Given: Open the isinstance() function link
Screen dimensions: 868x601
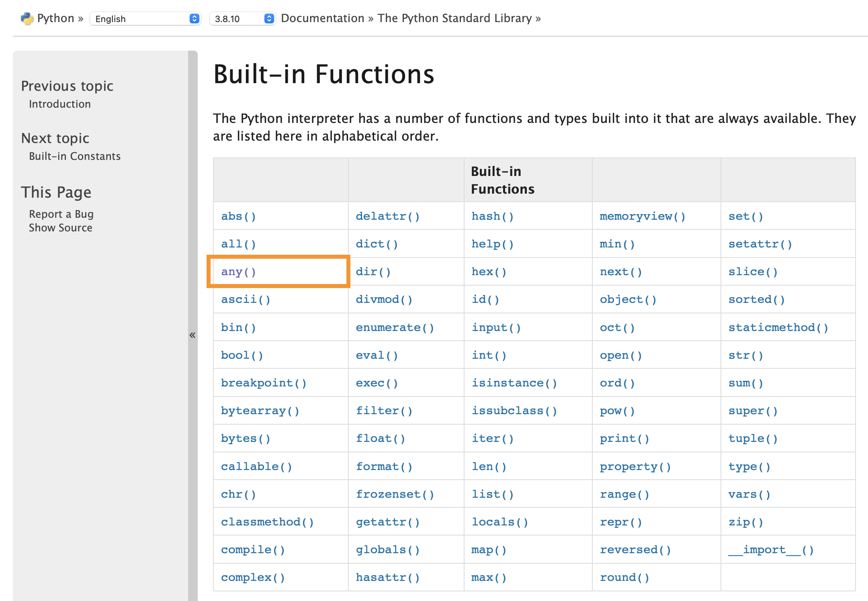Looking at the screenshot, I should point(514,383).
